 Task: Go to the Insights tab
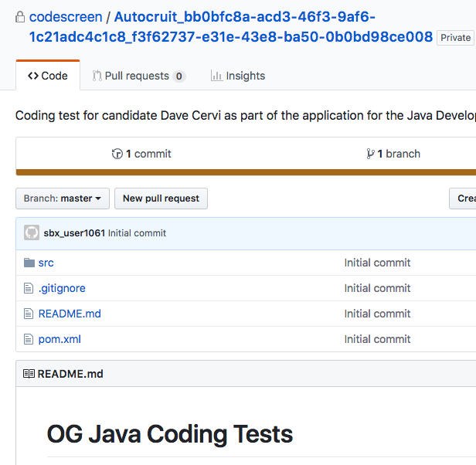[x=238, y=76]
